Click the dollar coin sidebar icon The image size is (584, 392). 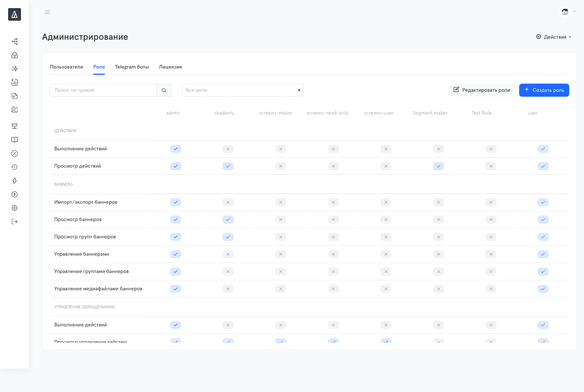point(14,194)
